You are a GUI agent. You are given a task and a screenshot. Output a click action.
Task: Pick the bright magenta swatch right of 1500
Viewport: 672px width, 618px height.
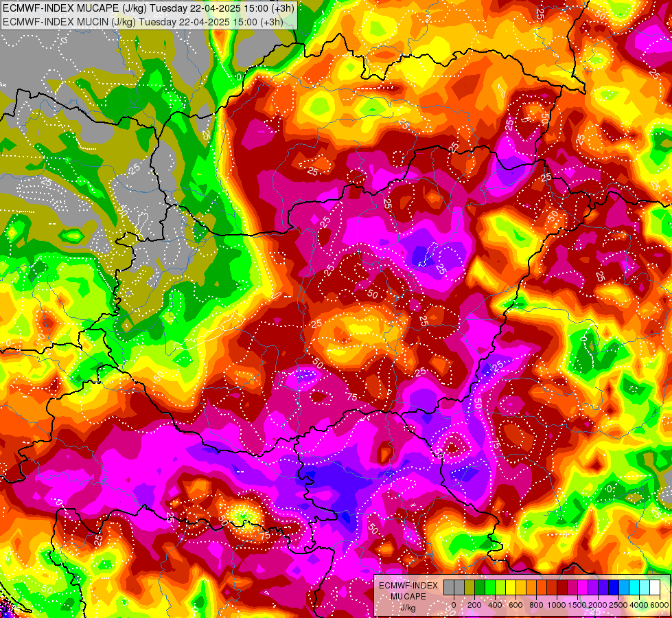(x=583, y=587)
